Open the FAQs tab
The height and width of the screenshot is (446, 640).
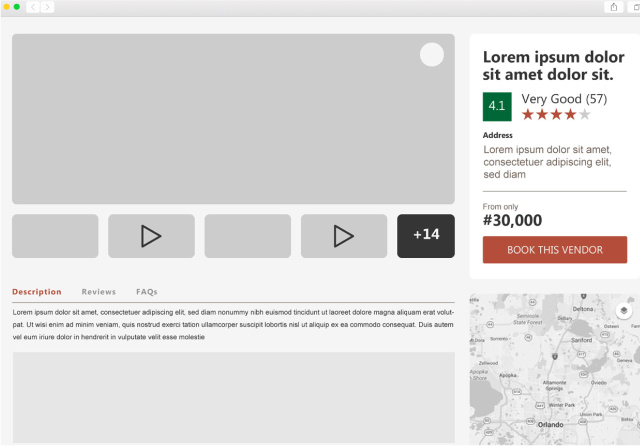pos(147,292)
